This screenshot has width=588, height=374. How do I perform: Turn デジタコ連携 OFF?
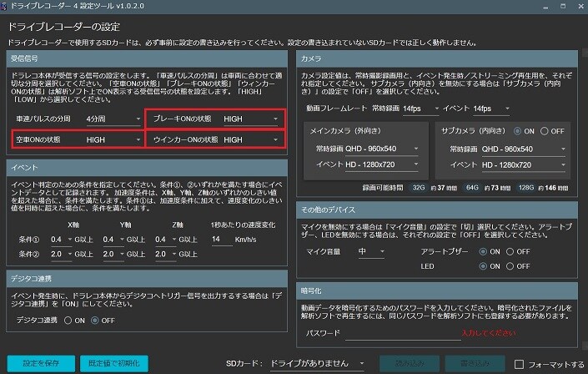pos(95,321)
